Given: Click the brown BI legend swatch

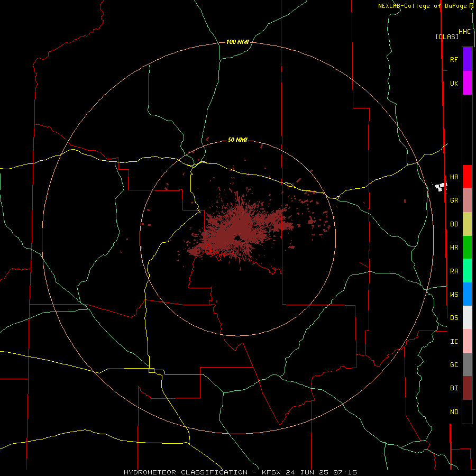Looking at the screenshot, I should [467, 388].
